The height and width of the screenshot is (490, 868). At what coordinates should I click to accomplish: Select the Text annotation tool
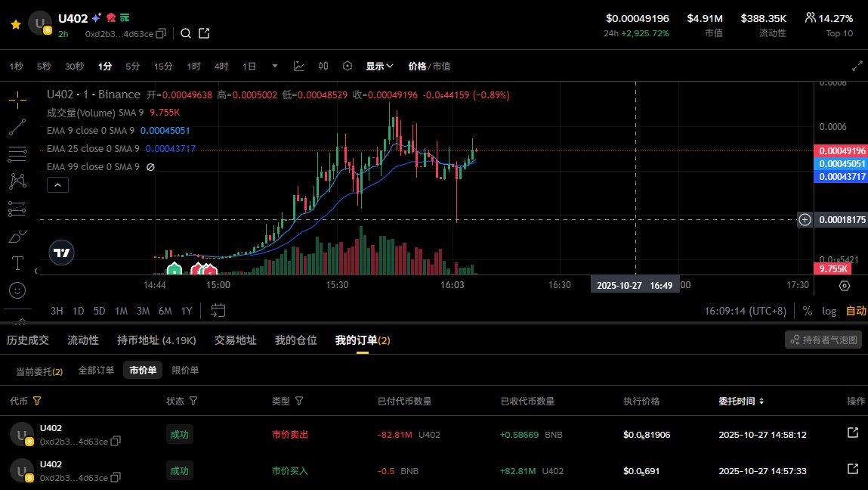click(x=17, y=262)
